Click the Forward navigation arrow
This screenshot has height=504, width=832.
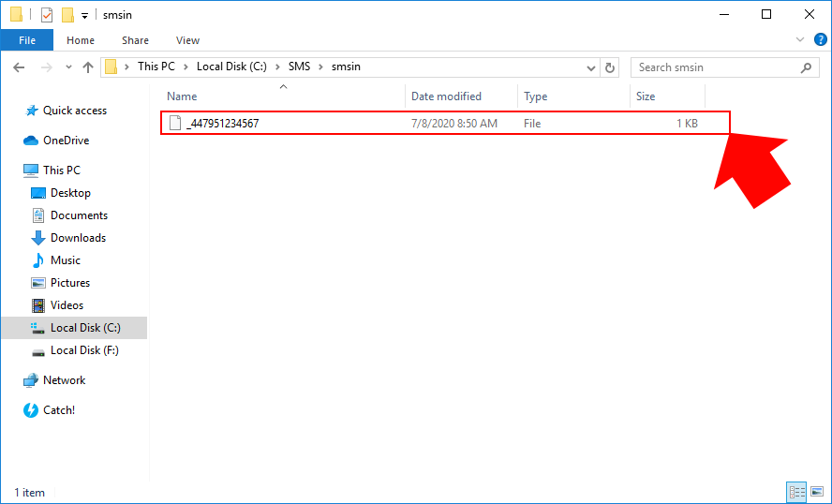pyautogui.click(x=47, y=67)
